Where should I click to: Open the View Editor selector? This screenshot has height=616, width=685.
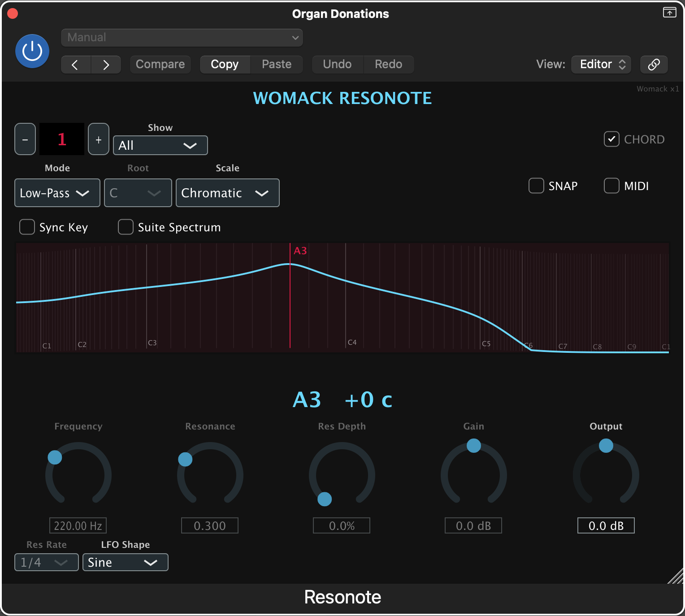(x=601, y=65)
